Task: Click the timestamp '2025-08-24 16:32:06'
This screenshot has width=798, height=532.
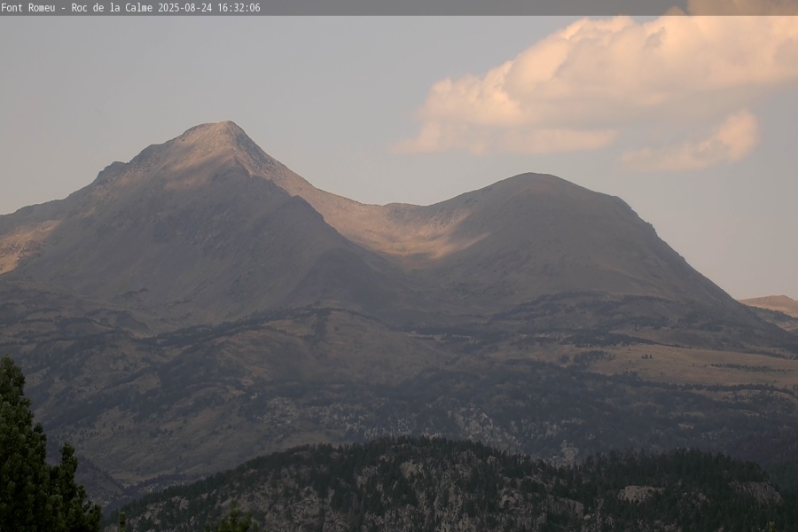Action: (x=209, y=8)
